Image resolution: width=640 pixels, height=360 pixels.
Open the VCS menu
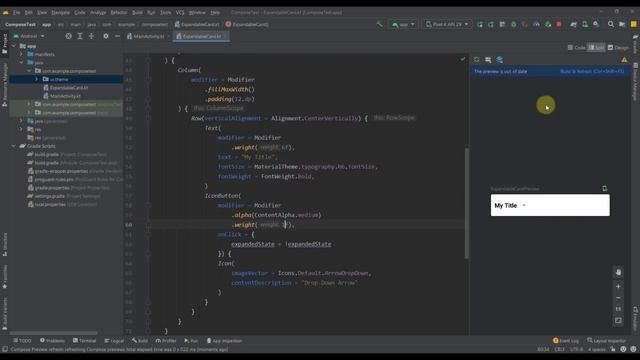[180, 13]
